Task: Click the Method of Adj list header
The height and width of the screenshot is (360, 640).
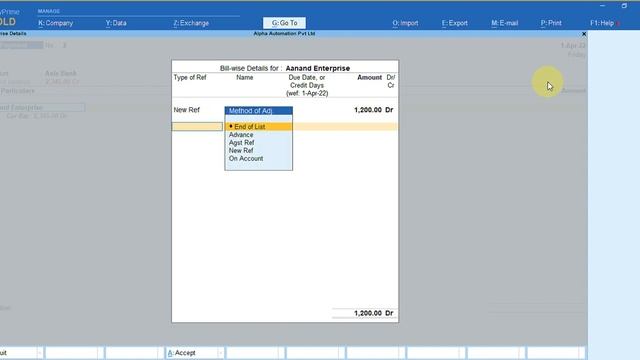Action: point(258,111)
